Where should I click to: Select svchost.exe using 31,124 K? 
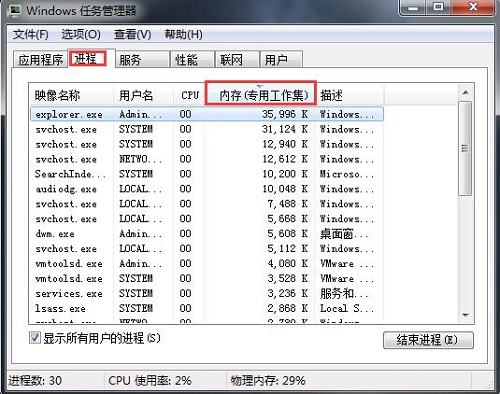pyautogui.click(x=207, y=129)
